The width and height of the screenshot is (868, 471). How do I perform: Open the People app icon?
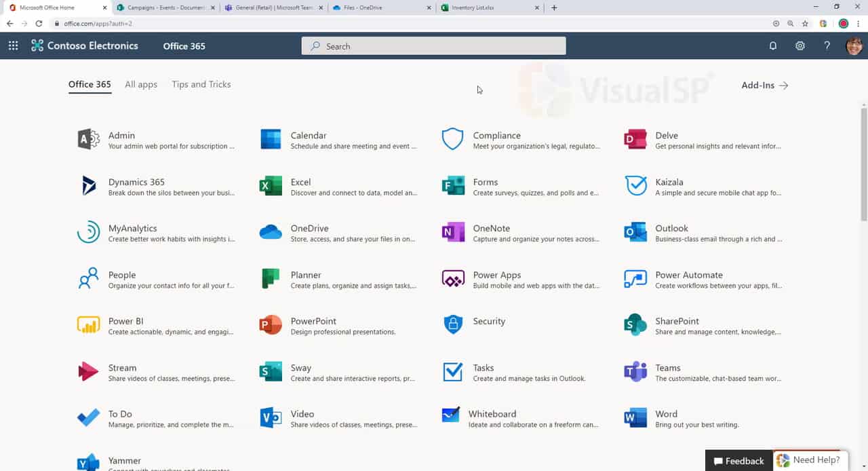coord(89,278)
